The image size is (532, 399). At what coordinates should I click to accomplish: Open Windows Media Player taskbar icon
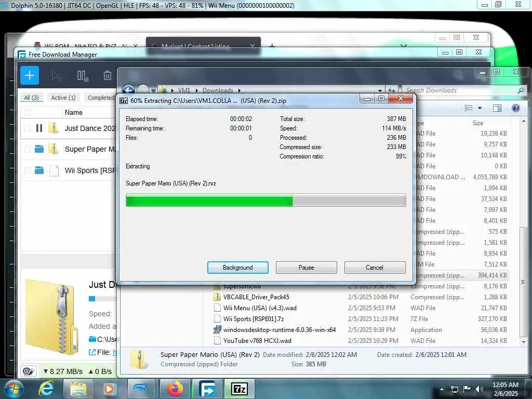click(x=109, y=389)
